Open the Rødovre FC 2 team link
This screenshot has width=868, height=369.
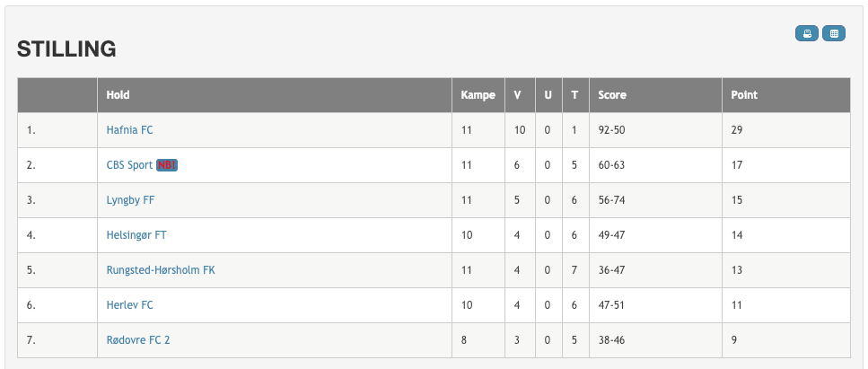[138, 339]
